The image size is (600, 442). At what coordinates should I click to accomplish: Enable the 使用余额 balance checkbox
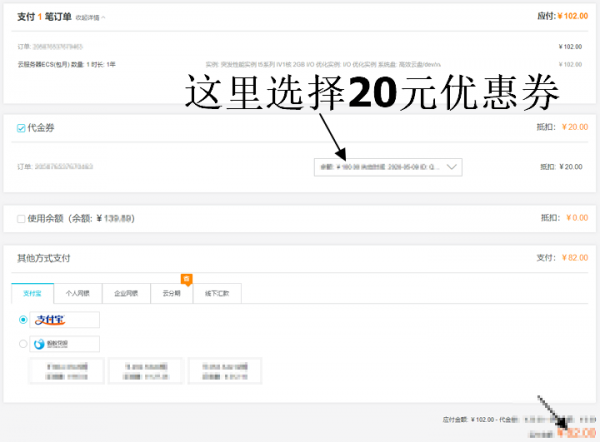pos(21,218)
